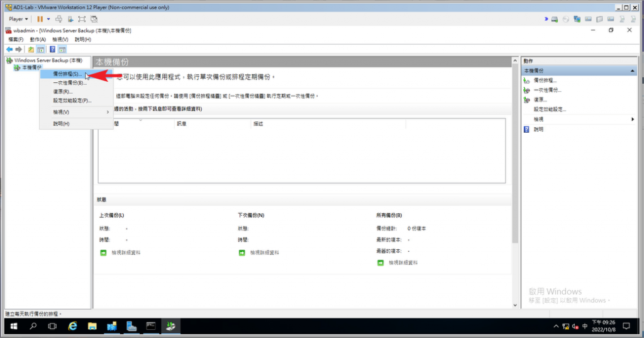Click the Up one level folder icon

pos(31,49)
